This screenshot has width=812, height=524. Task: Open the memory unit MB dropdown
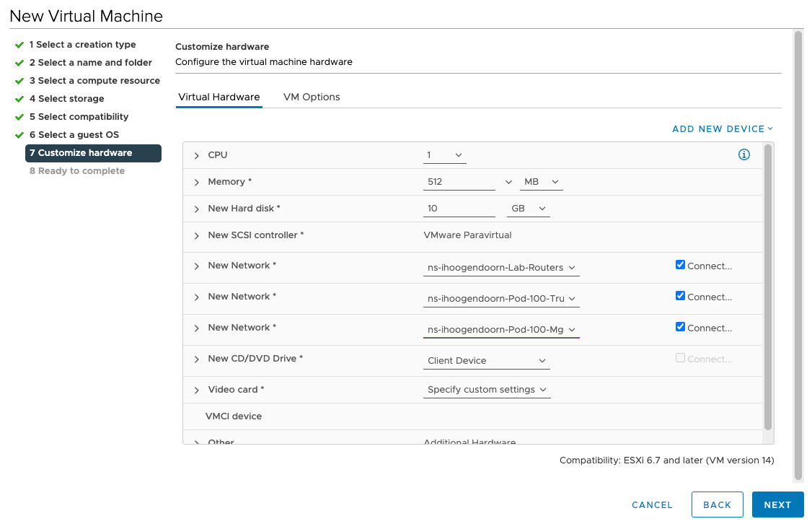(540, 182)
